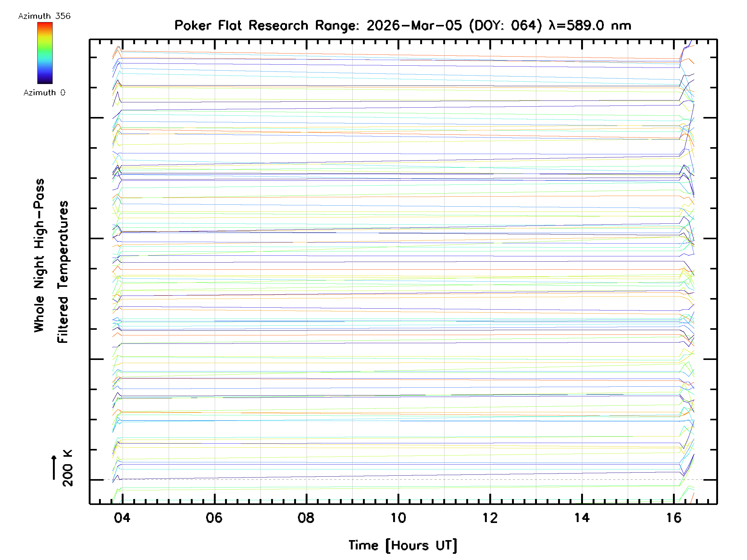The height and width of the screenshot is (560, 747).
Task: Click the 'Azimuth 356' legend label
Action: click(x=44, y=16)
